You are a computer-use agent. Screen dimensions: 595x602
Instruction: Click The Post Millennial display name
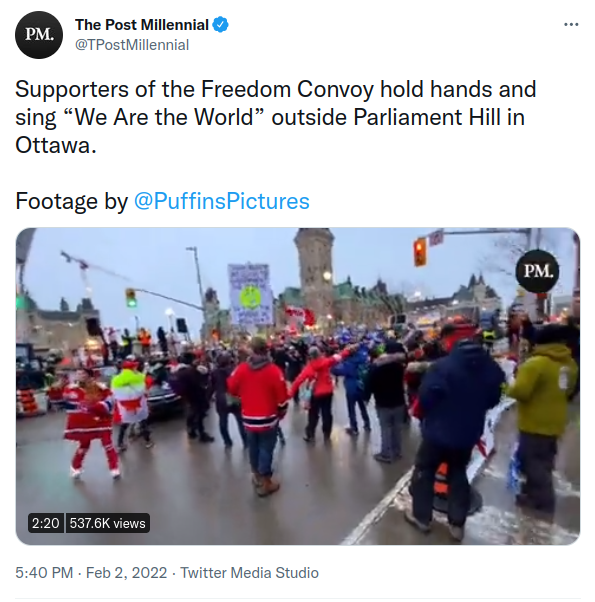pyautogui.click(x=142, y=25)
